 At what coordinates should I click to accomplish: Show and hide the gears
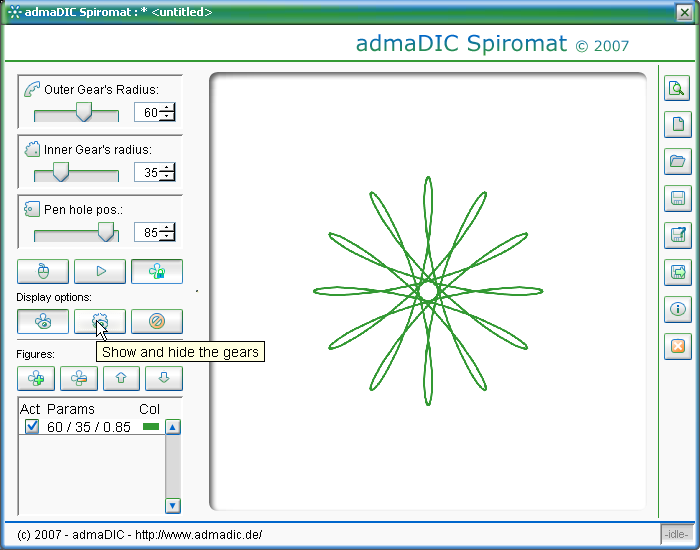coord(100,321)
